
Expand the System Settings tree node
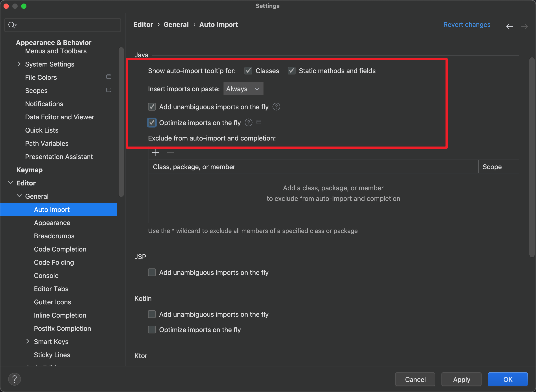(19, 64)
